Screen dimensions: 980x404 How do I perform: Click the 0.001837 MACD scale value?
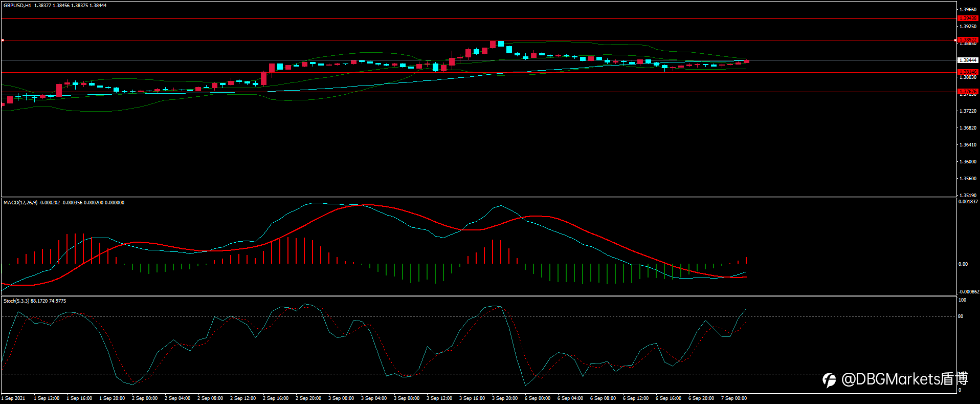point(968,202)
